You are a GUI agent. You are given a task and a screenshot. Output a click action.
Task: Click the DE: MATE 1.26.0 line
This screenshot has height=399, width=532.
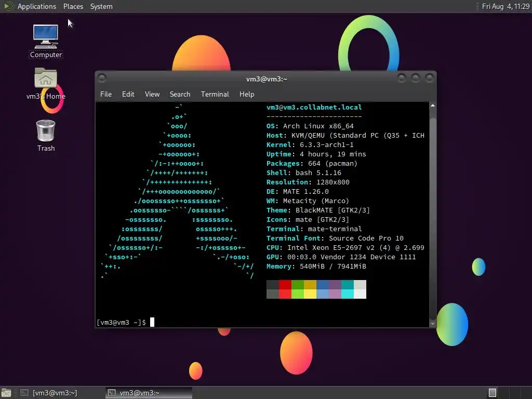[x=298, y=191]
